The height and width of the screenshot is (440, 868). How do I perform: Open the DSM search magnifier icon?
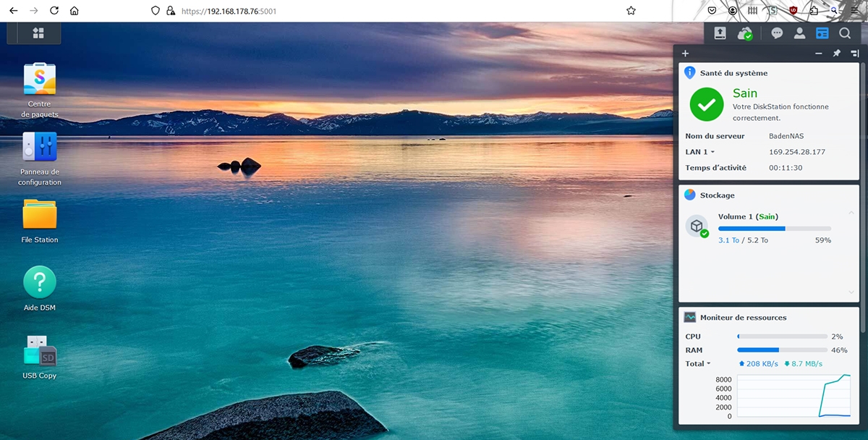click(845, 33)
